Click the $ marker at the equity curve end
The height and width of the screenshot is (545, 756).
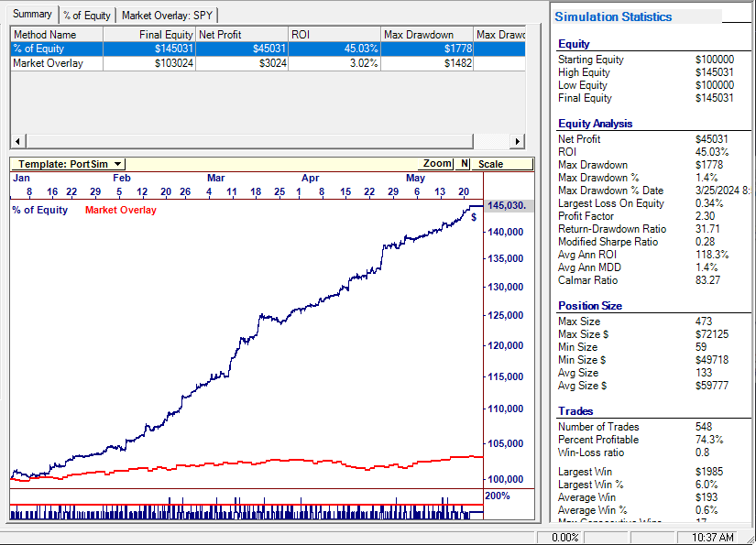tap(474, 217)
